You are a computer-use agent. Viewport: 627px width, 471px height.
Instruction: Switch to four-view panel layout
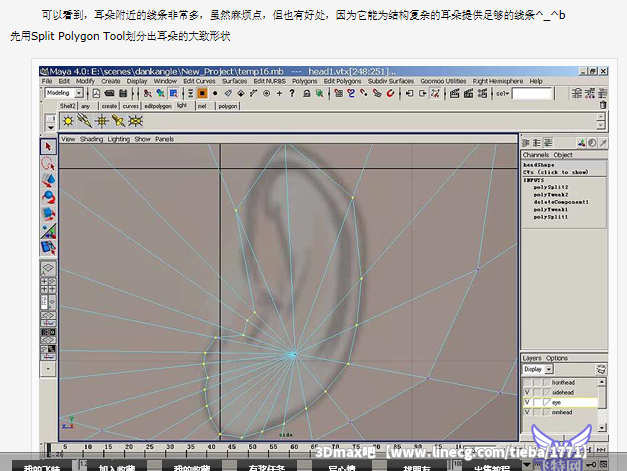click(48, 285)
